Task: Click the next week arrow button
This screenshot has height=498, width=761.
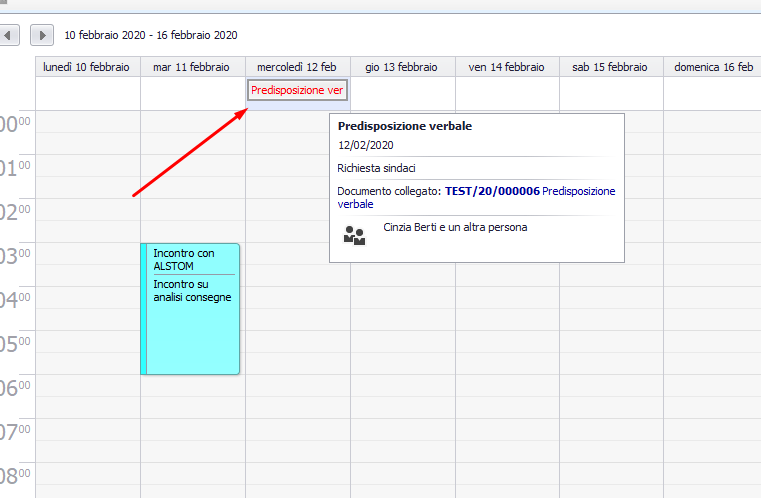Action: [x=42, y=35]
